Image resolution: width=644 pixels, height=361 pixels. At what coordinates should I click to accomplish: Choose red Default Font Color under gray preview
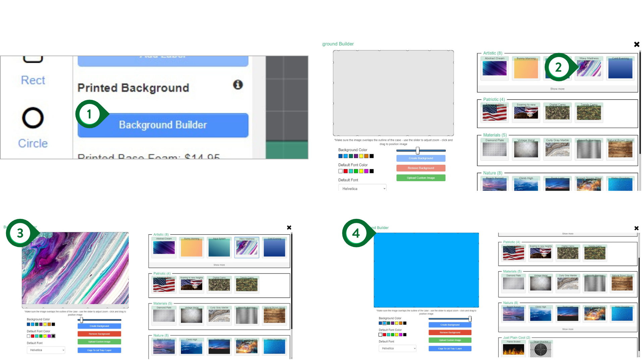pyautogui.click(x=345, y=171)
